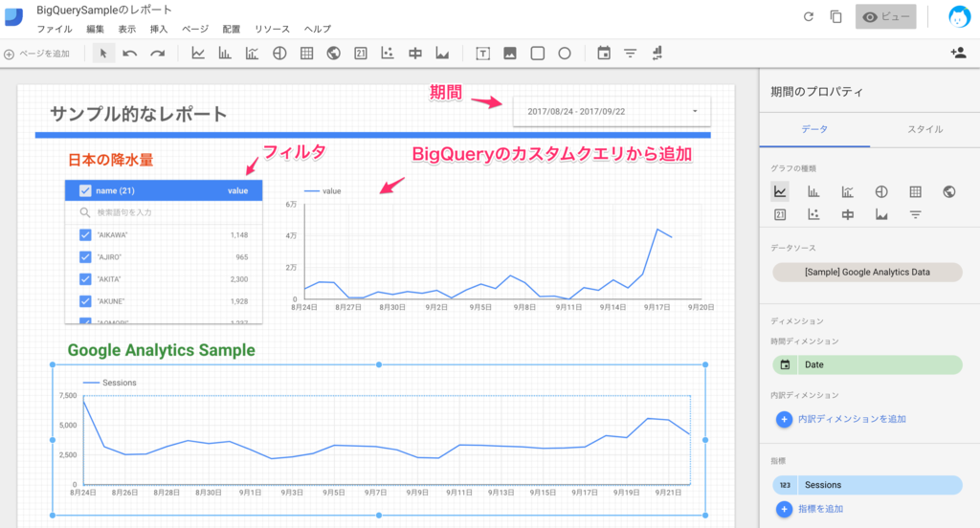Viewport: 980px width, 528px height.
Task: Select the circle shape tool
Action: [565, 54]
